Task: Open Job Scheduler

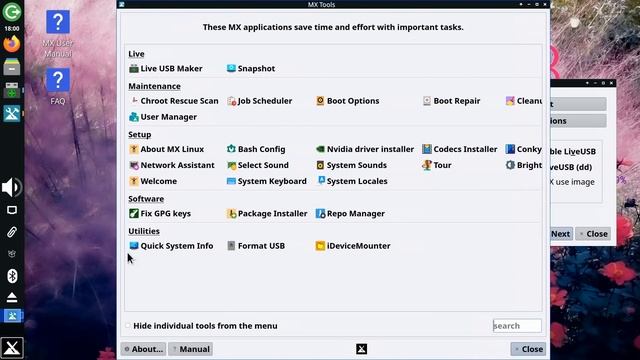Action: tap(260, 101)
